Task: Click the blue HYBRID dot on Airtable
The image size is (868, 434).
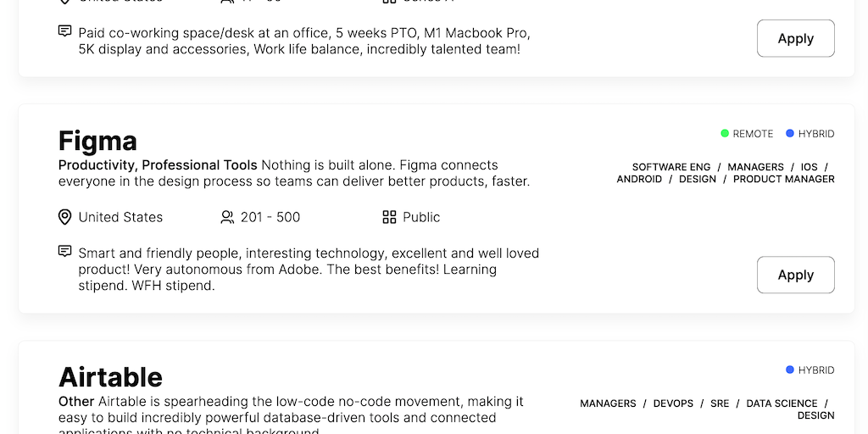Action: [790, 370]
